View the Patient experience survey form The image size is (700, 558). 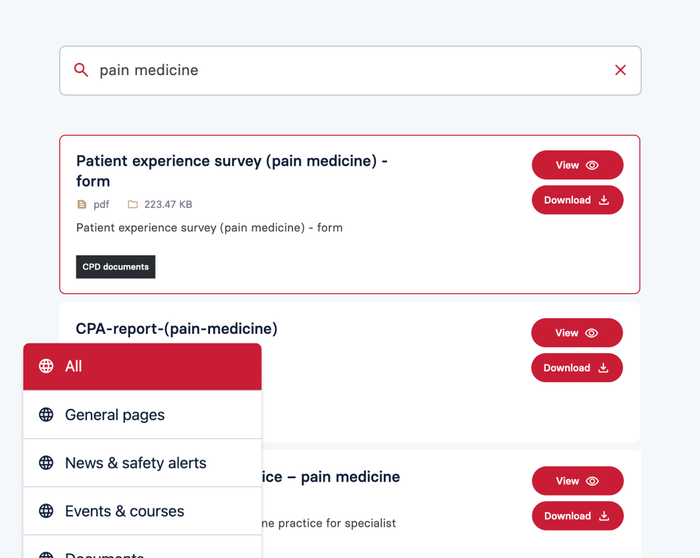tap(577, 165)
